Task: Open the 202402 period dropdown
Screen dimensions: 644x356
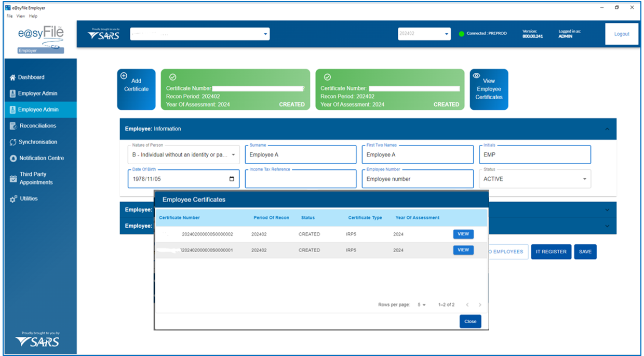Action: tap(447, 34)
